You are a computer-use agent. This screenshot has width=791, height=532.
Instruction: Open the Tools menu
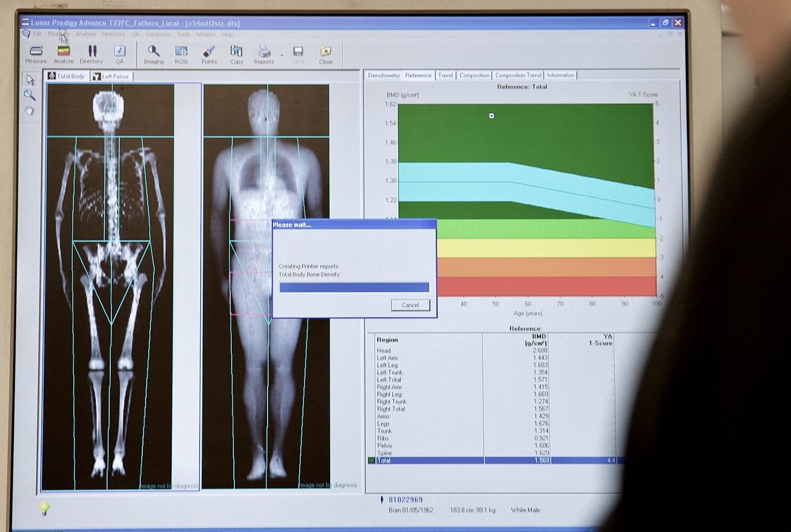click(184, 34)
